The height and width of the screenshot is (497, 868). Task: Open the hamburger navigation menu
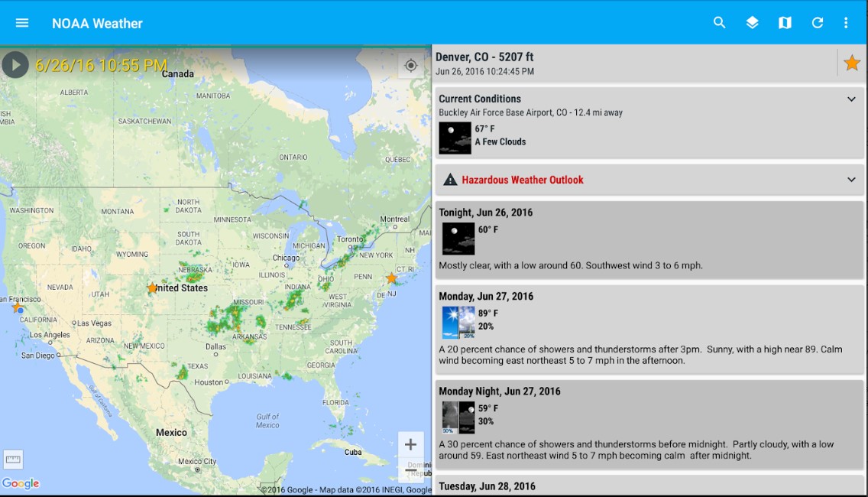(x=22, y=23)
